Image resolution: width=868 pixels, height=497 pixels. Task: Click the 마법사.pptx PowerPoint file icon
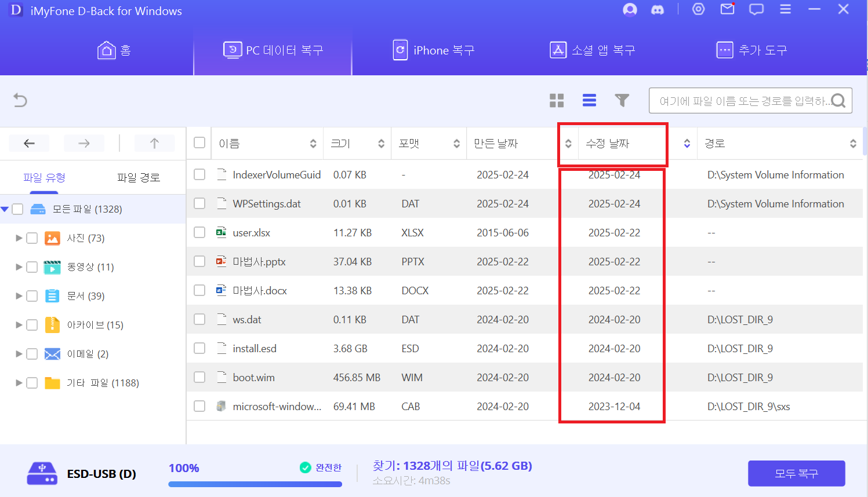click(x=221, y=261)
